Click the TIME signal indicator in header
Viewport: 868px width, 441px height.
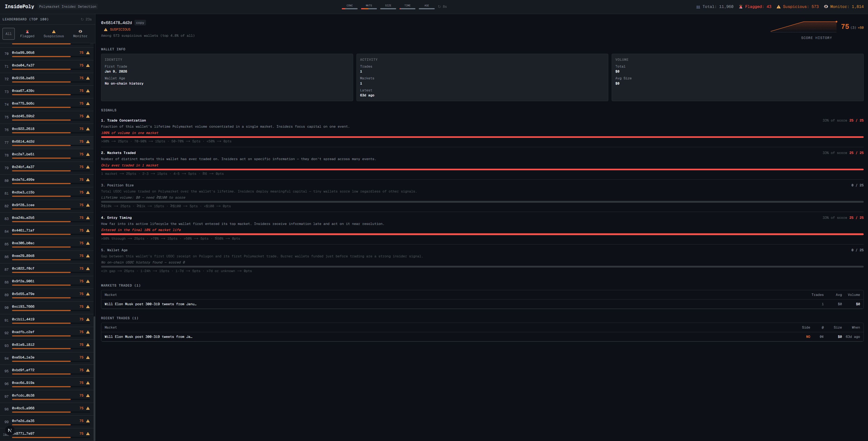pos(407,6)
